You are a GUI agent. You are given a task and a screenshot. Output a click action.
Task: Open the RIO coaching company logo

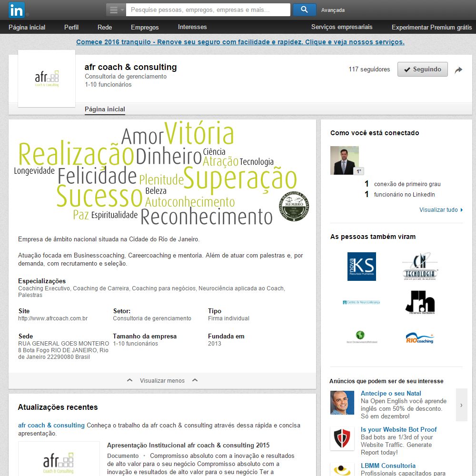pos(420,338)
